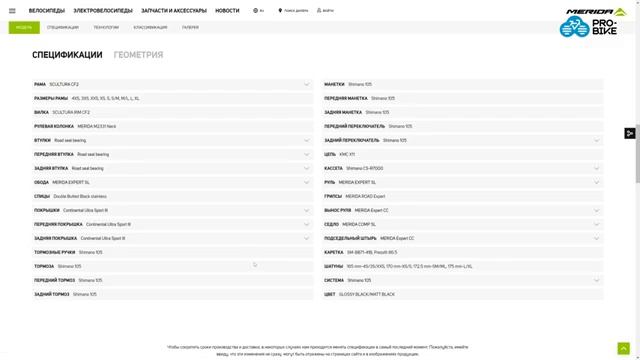Screen dimensions: 640x360
Task: Click the dealer search map-pin icon
Action: click(280, 11)
